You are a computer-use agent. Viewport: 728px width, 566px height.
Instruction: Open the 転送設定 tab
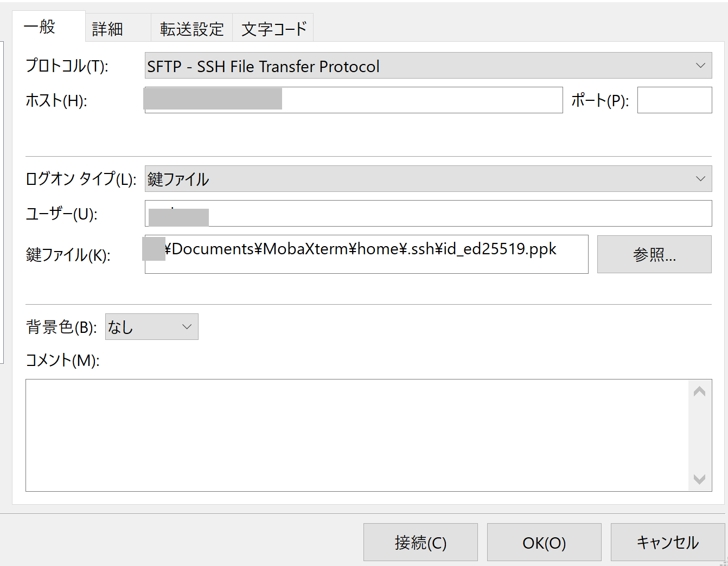pos(191,29)
